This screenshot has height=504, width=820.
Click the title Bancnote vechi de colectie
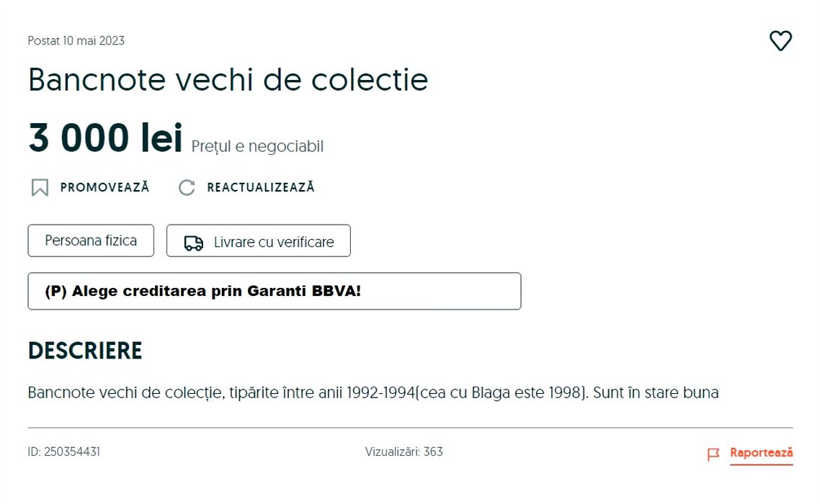228,79
